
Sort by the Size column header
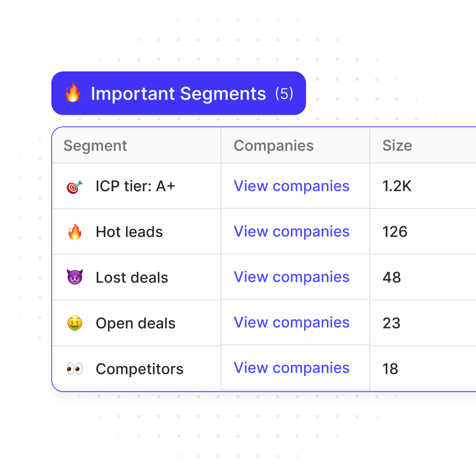(x=397, y=146)
